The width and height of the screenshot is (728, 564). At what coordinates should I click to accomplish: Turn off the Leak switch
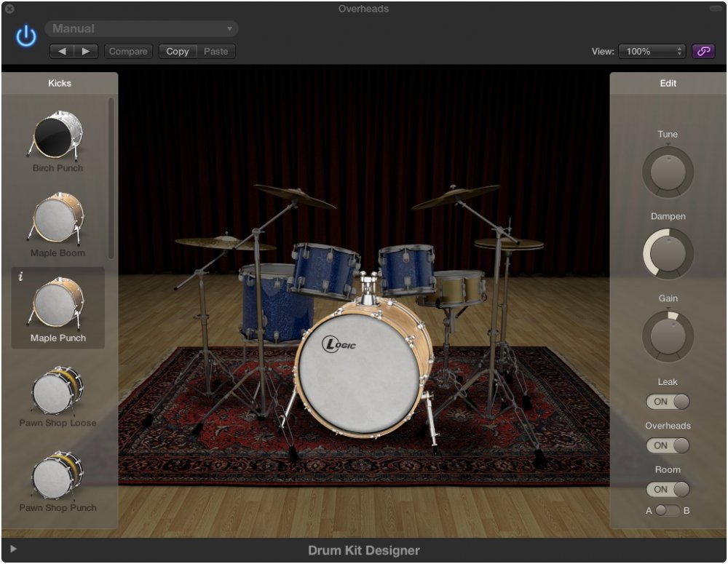668,402
